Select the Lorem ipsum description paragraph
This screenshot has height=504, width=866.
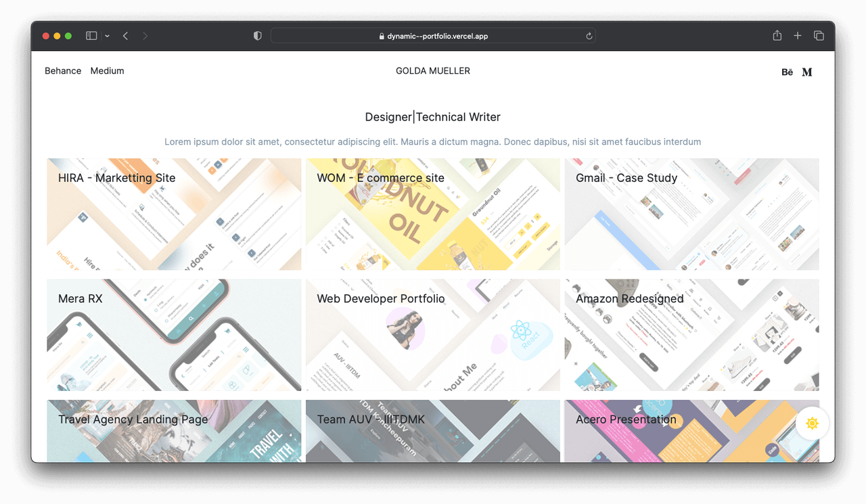pos(433,141)
